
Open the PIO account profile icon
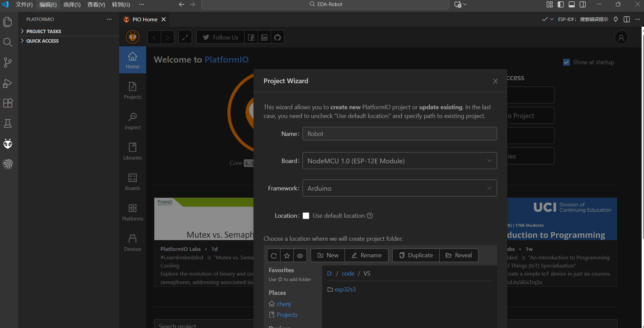[x=621, y=37]
